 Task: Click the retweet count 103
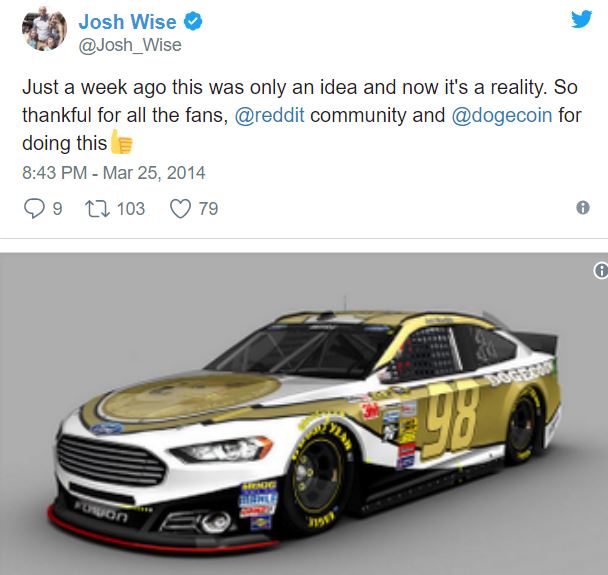[131, 209]
